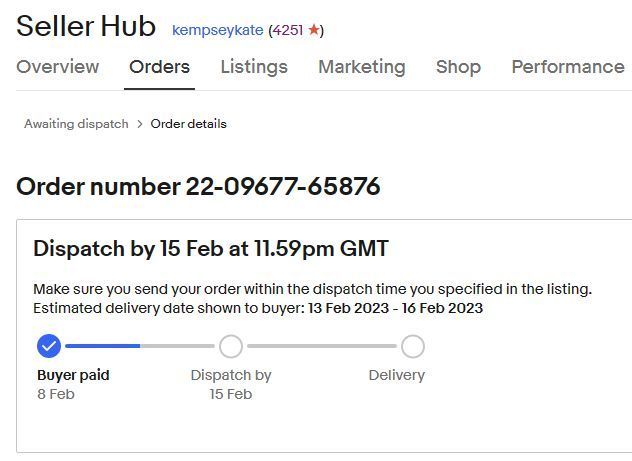
Task: Click the Delivery step circle
Action: tap(413, 346)
